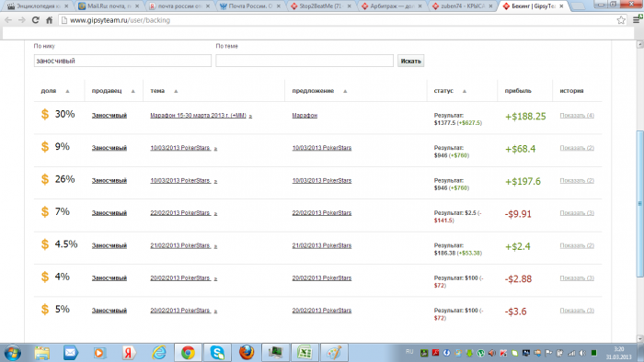Switch to the Stop2BeatMe tab
The height and width of the screenshot is (362, 644).
click(321, 6)
